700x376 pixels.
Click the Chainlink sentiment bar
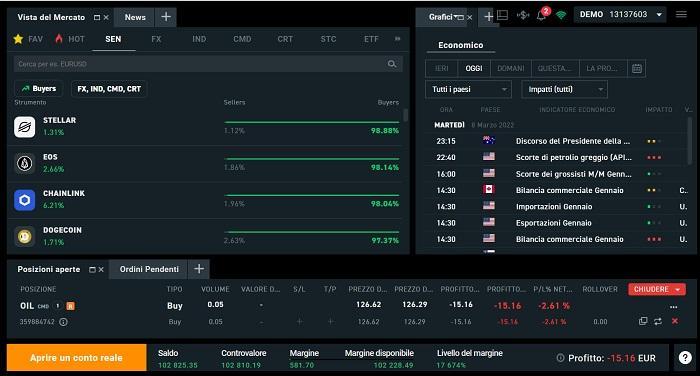tap(312, 195)
